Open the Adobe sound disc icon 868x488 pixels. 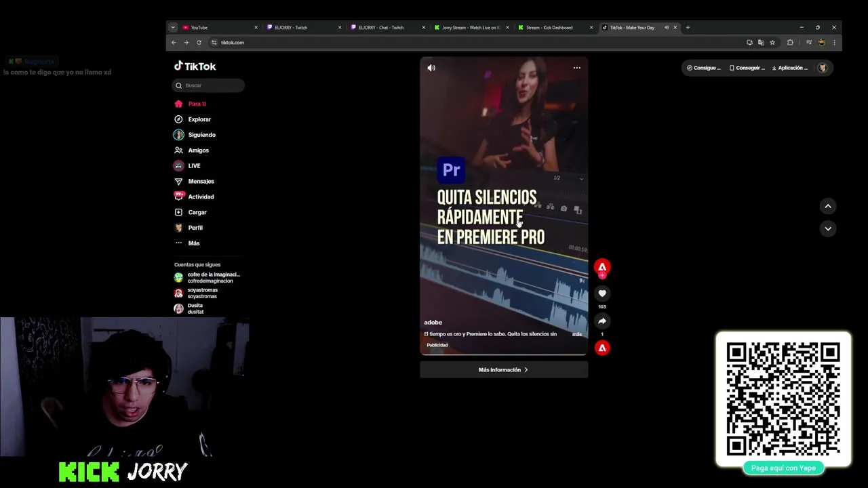[x=602, y=348]
